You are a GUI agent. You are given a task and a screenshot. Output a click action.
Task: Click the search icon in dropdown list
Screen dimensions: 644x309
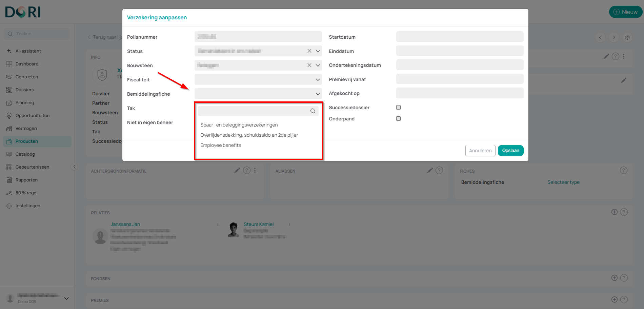point(313,111)
